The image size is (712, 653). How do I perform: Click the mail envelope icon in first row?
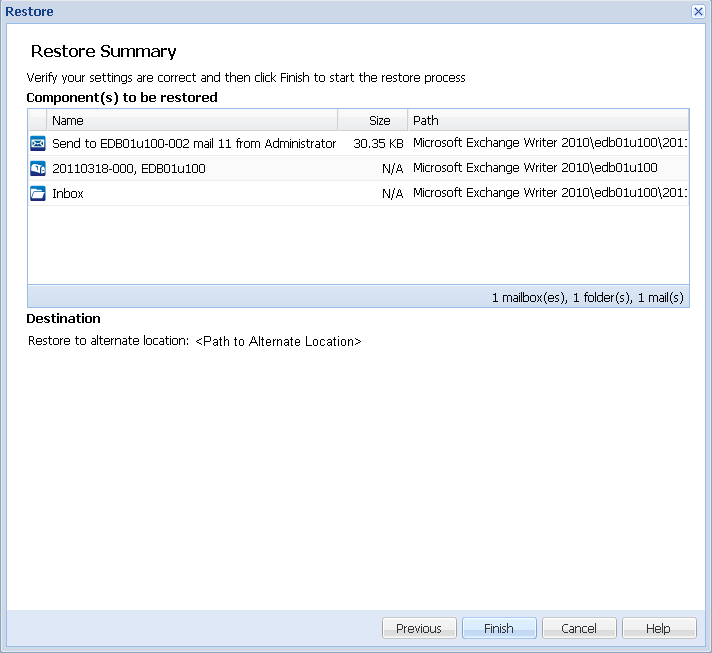[x=38, y=143]
